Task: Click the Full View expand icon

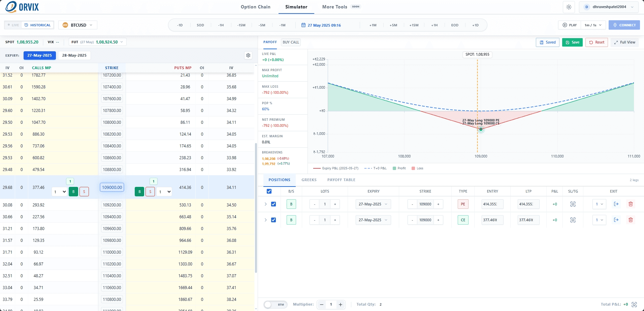Action: point(616,43)
